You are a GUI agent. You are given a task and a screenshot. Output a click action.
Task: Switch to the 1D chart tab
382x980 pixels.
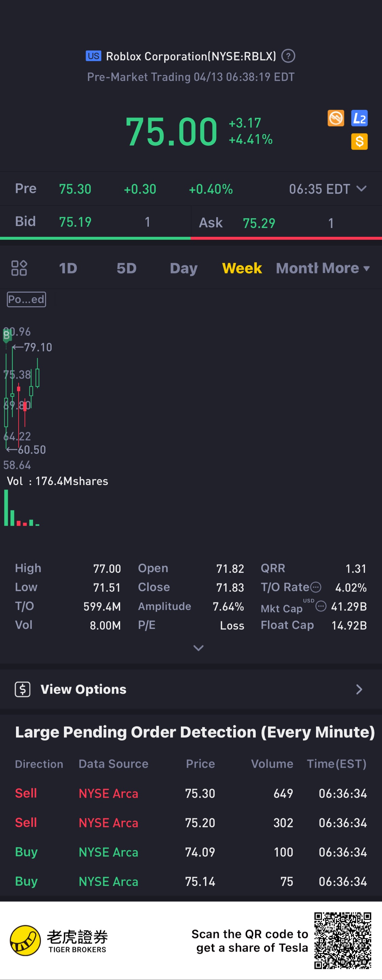click(x=68, y=268)
